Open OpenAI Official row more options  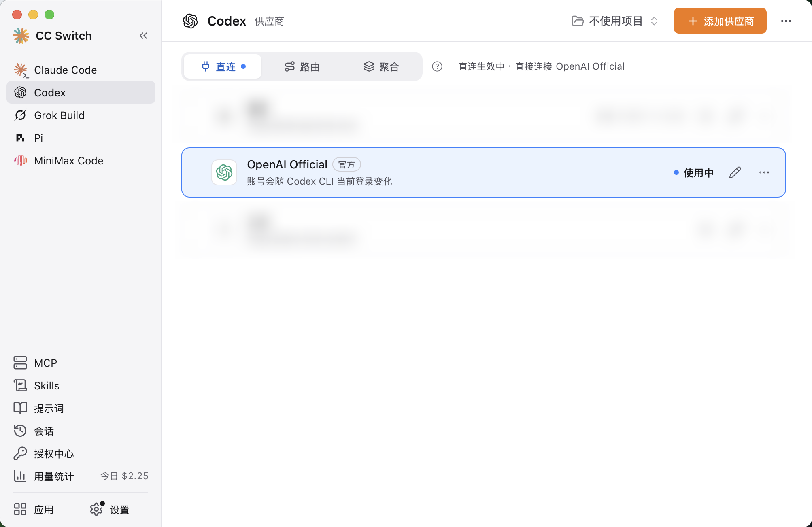764,172
